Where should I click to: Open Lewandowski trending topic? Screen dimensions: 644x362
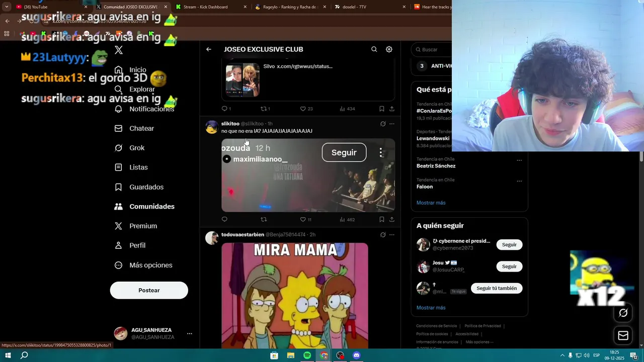pos(433,138)
